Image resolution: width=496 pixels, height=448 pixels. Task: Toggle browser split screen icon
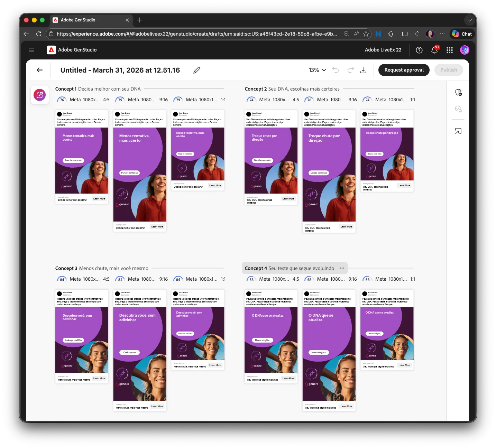(x=405, y=34)
